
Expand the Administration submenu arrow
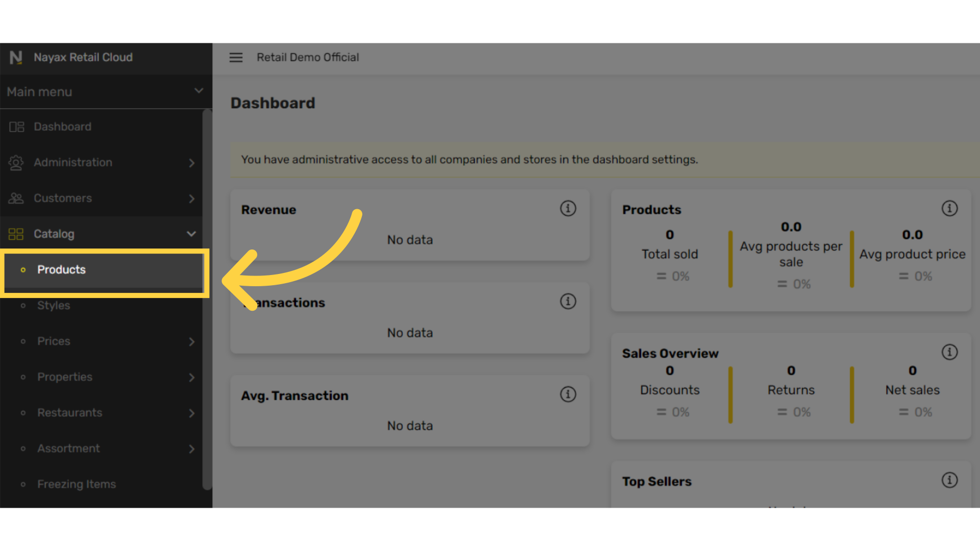pyautogui.click(x=192, y=163)
